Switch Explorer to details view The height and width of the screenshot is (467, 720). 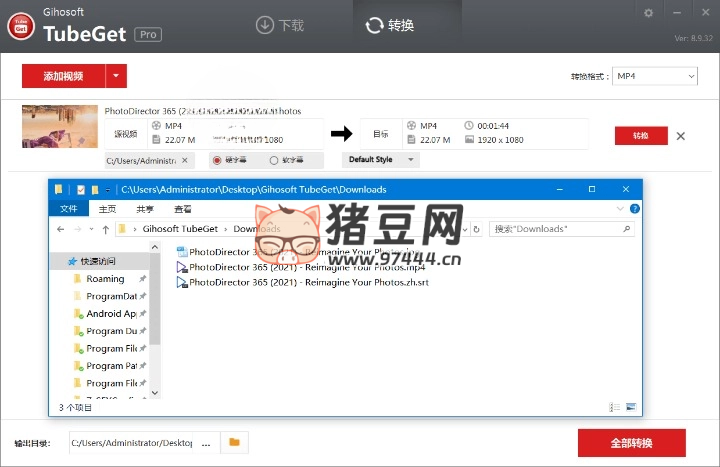614,407
